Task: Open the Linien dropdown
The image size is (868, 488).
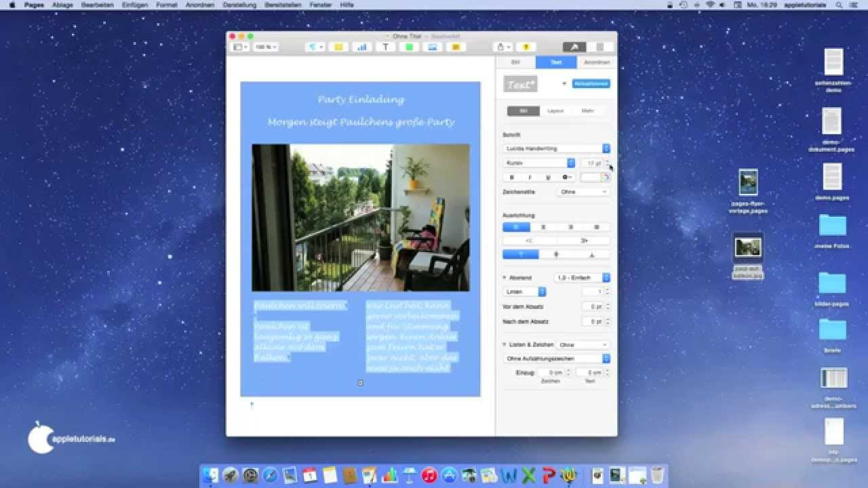Action: [525, 291]
